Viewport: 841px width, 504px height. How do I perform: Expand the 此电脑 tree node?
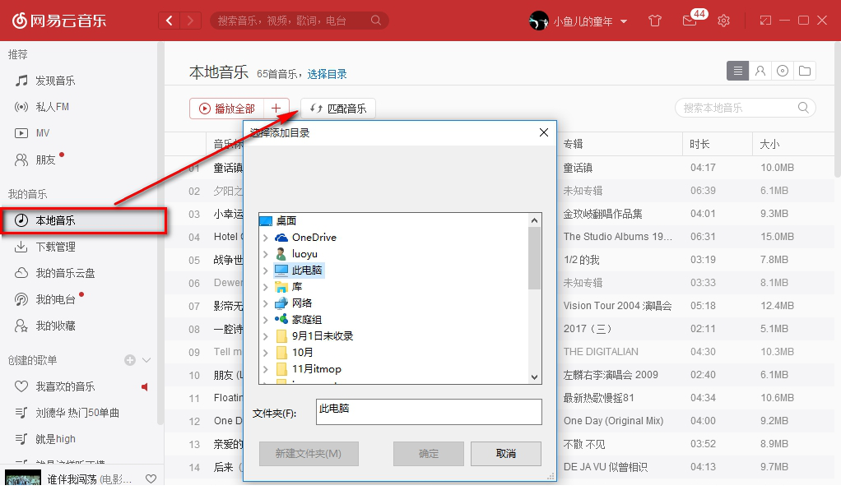coord(266,270)
